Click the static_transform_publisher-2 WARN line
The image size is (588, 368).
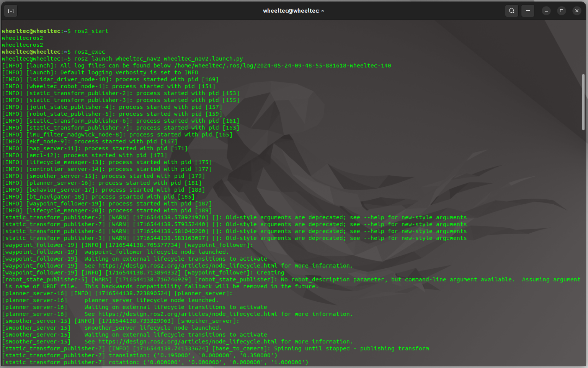pos(234,217)
